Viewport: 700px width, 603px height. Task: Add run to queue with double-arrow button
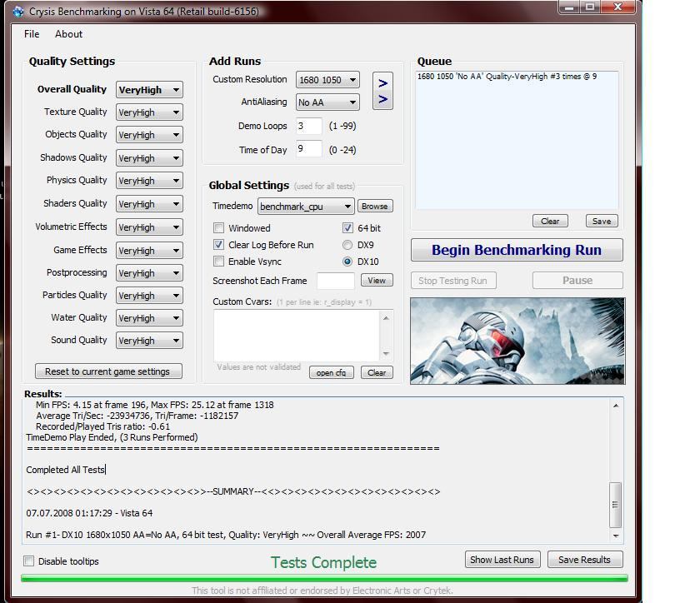click(382, 91)
